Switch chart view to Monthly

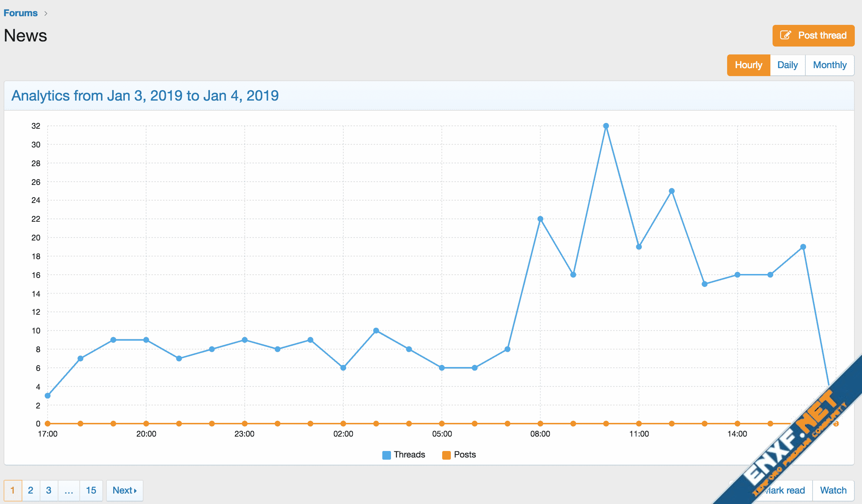[830, 65]
